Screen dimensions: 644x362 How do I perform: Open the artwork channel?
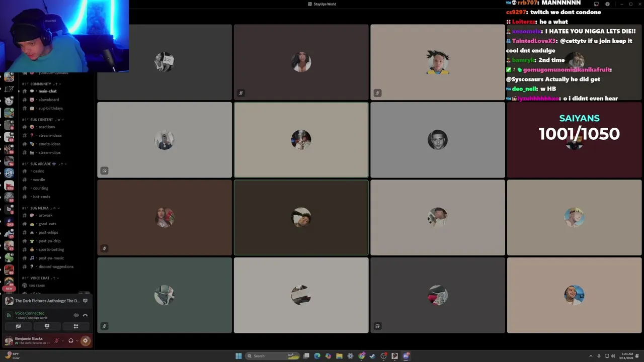45,215
